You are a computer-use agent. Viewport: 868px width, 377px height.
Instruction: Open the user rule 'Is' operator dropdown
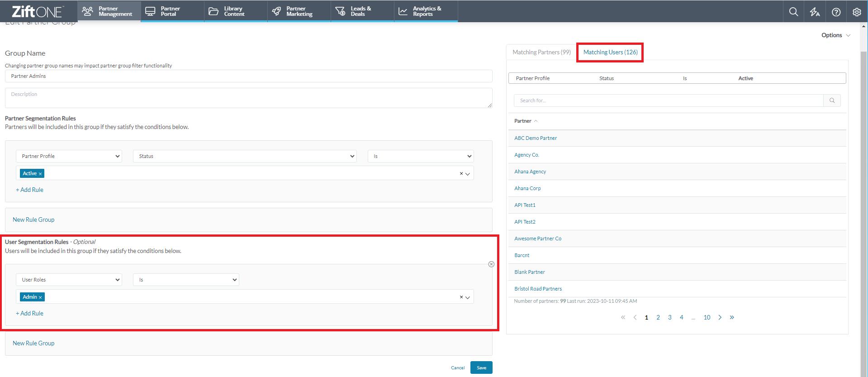click(186, 280)
